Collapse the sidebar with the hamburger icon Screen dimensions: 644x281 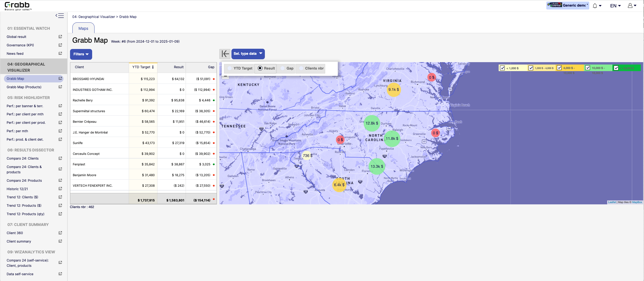[x=60, y=16]
